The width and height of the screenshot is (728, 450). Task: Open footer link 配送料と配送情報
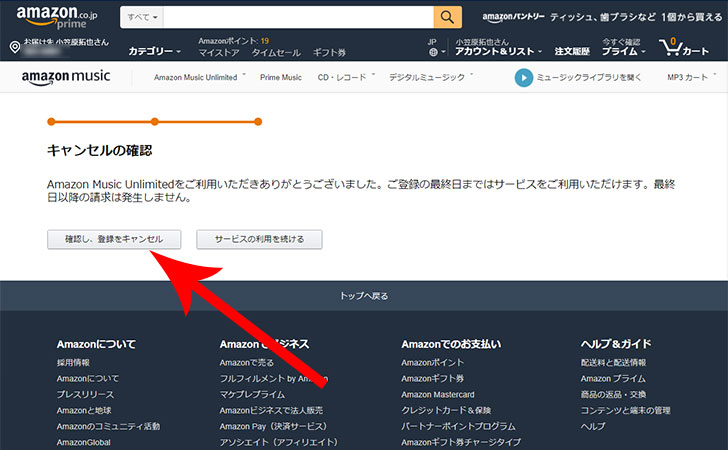tap(613, 363)
